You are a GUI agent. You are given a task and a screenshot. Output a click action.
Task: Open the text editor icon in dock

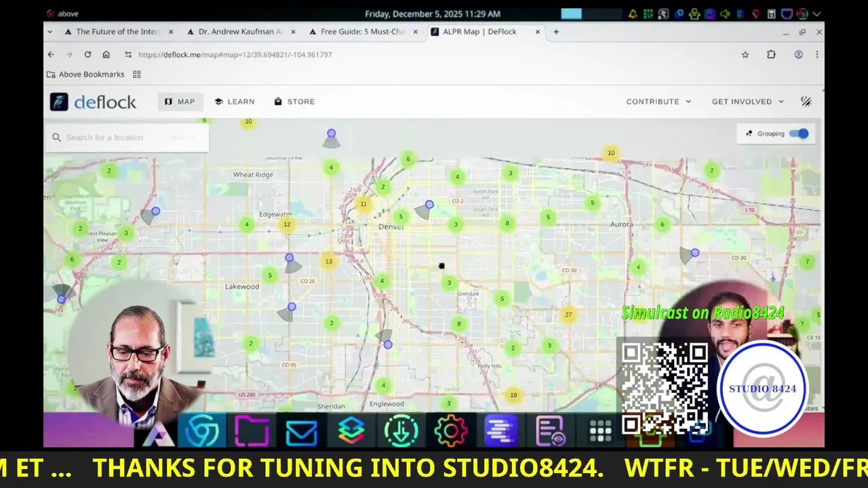[x=501, y=431]
